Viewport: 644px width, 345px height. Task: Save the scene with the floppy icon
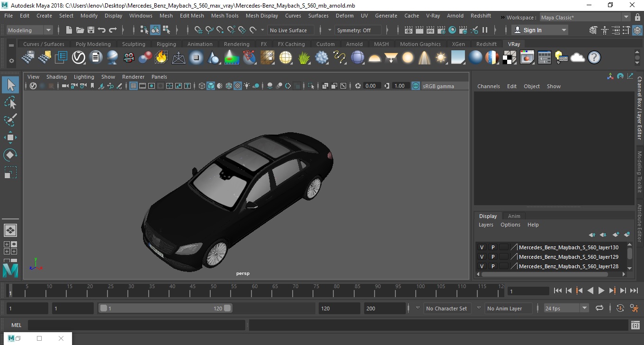[91, 30]
